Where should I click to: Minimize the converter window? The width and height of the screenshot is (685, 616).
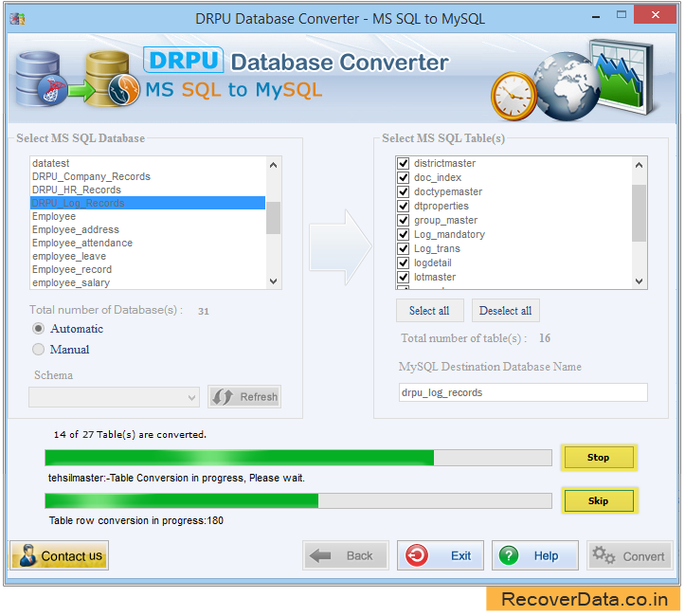[596, 17]
